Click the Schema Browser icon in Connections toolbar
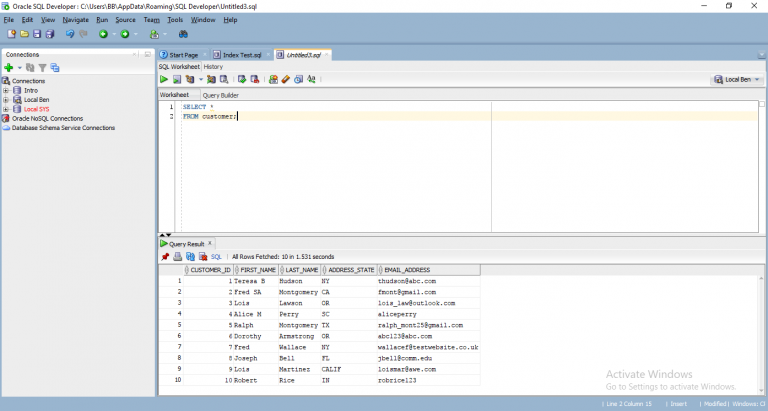Image resolution: width=768 pixels, height=411 pixels. (55, 68)
